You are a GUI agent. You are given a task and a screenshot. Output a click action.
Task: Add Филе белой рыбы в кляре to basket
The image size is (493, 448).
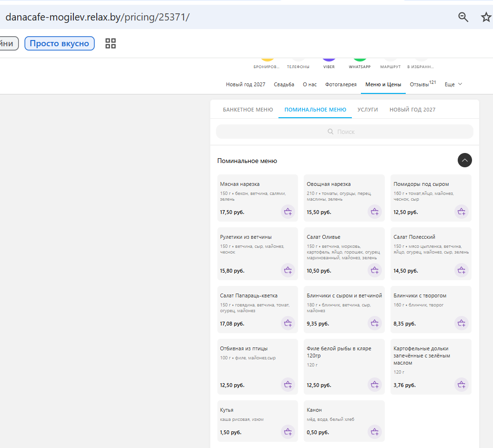(x=375, y=385)
